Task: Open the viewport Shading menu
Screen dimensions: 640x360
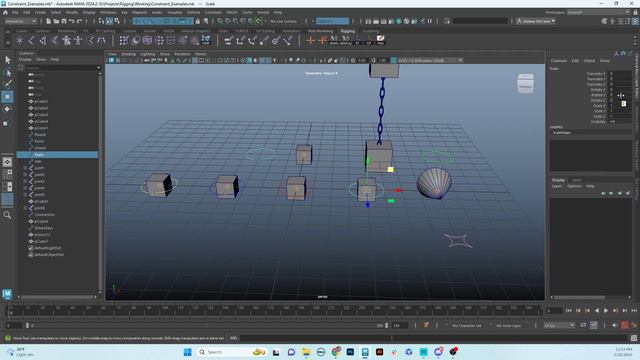Action: pos(128,54)
